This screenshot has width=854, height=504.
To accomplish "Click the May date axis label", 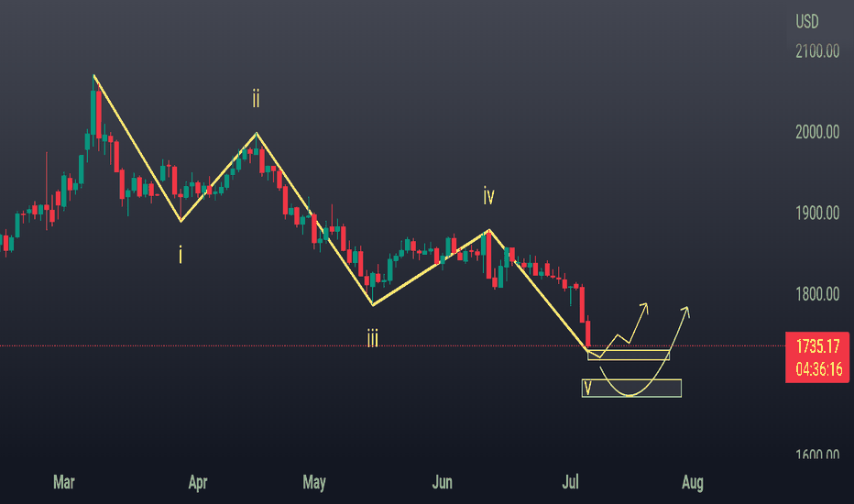I will tap(314, 482).
